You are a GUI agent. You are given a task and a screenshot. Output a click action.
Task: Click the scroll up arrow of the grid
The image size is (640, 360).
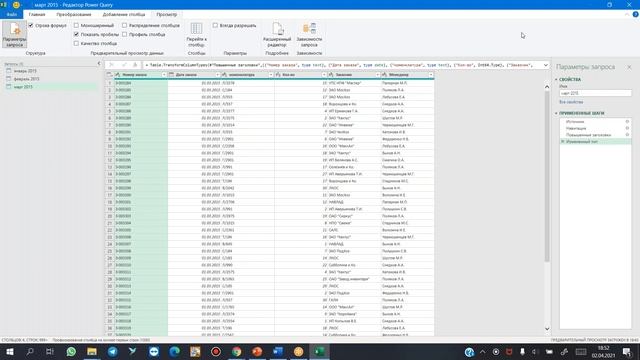pyautogui.click(x=547, y=87)
